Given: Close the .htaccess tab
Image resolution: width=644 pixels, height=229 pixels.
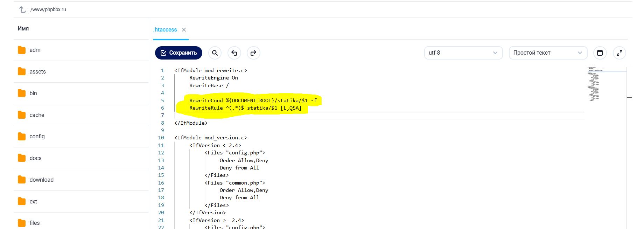Looking at the screenshot, I should coord(184,30).
